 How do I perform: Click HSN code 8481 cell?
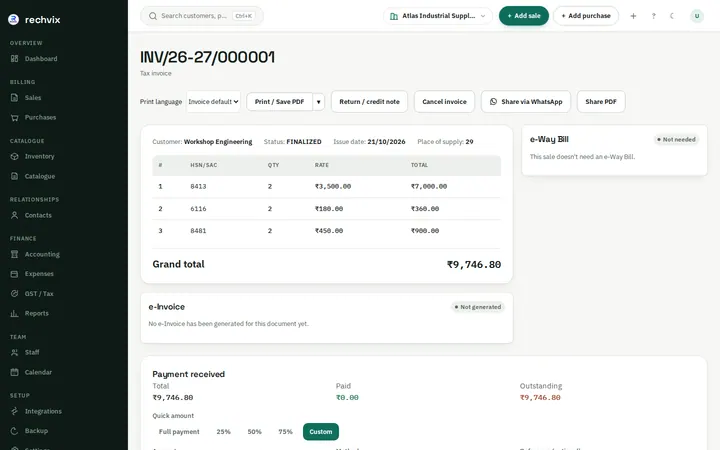click(198, 231)
